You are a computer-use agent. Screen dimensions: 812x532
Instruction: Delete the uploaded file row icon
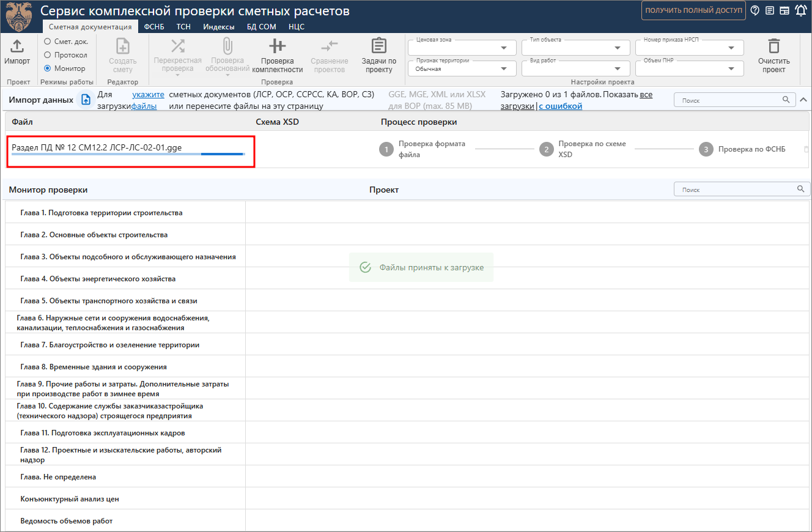806,149
